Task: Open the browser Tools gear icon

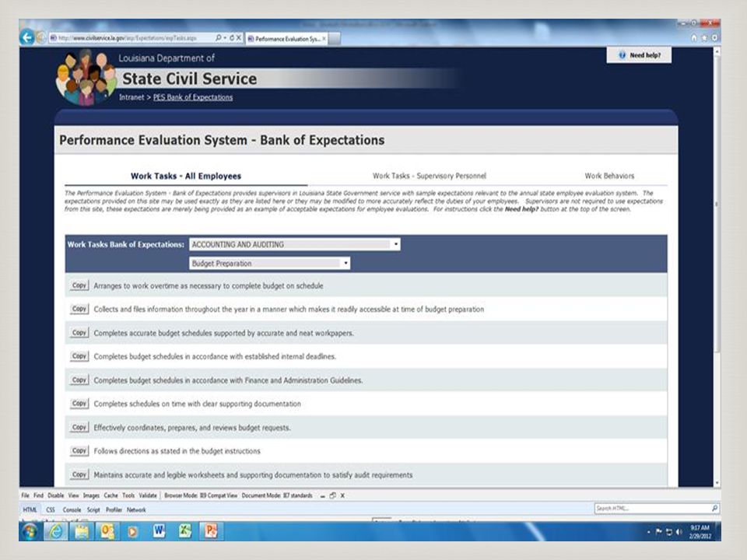Action: 714,37
